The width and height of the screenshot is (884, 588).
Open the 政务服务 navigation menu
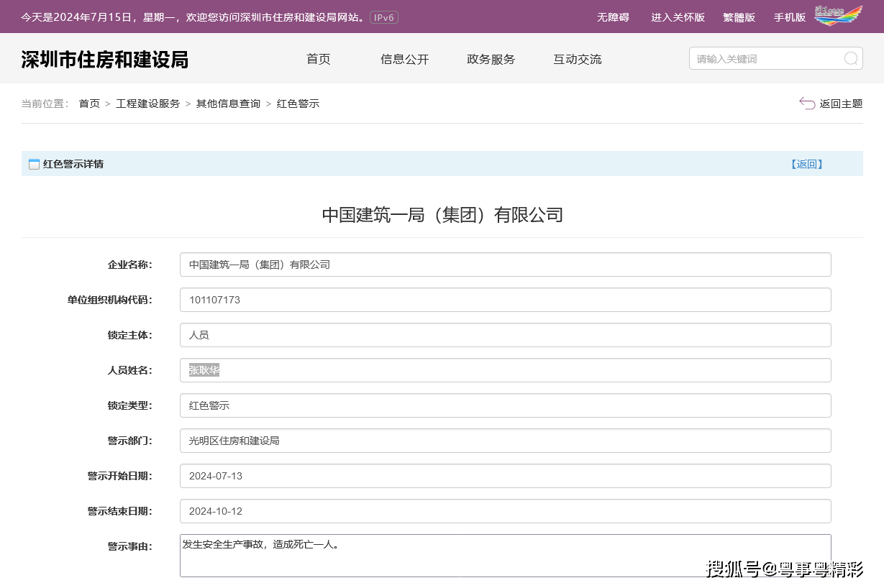coord(491,59)
